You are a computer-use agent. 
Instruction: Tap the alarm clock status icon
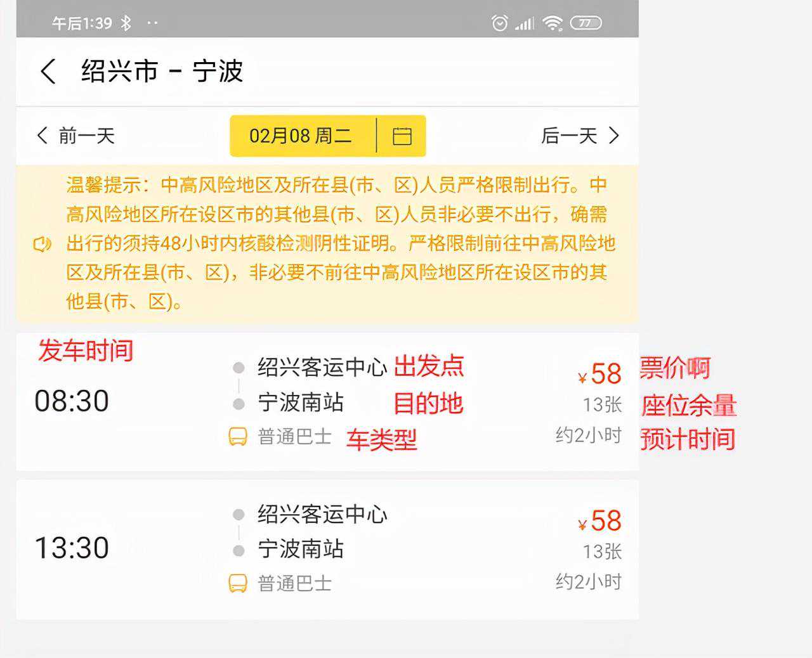tap(500, 23)
